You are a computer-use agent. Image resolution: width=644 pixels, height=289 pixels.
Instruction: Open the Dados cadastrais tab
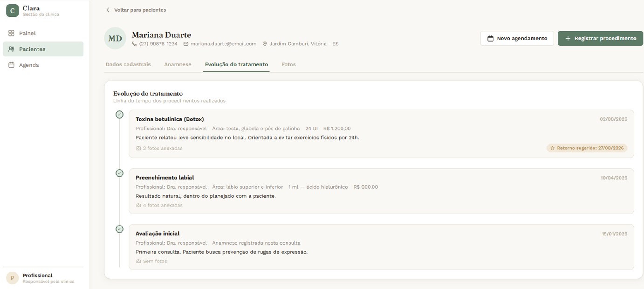tap(128, 64)
